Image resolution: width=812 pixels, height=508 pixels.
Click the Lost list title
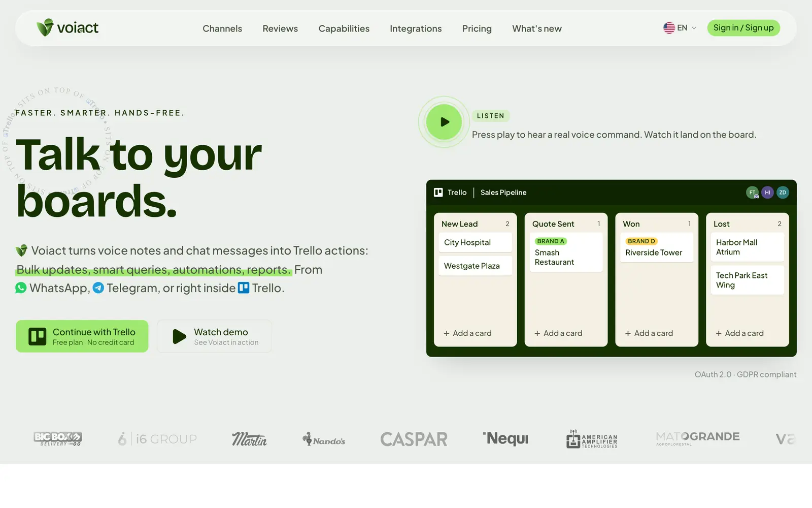click(722, 224)
